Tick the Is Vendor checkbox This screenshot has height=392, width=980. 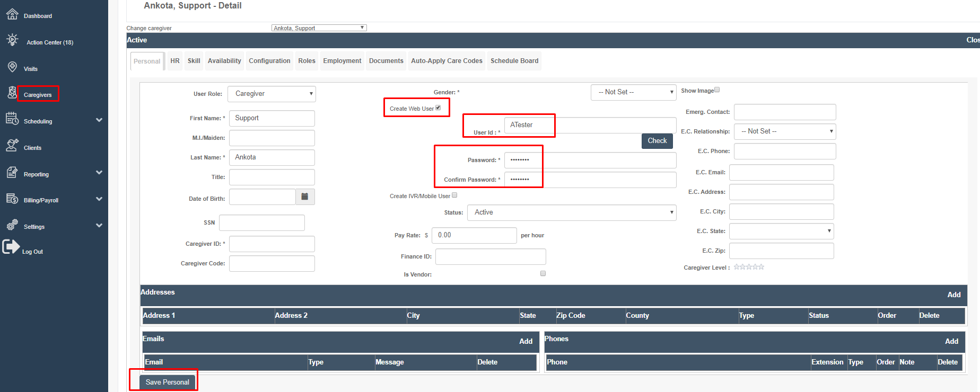(543, 274)
